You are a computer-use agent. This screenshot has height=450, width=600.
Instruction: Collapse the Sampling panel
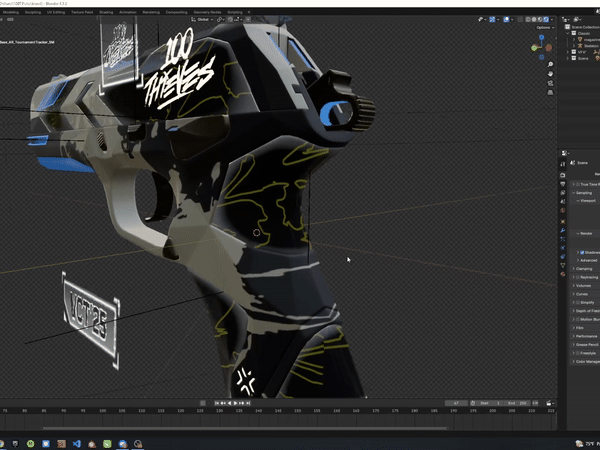click(x=574, y=193)
